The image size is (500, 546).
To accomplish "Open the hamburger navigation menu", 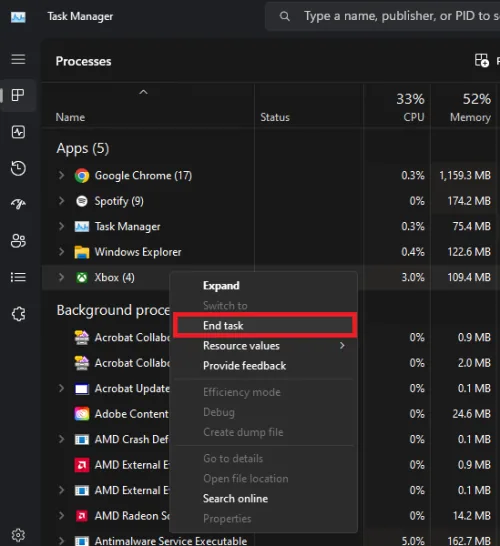I will click(18, 59).
